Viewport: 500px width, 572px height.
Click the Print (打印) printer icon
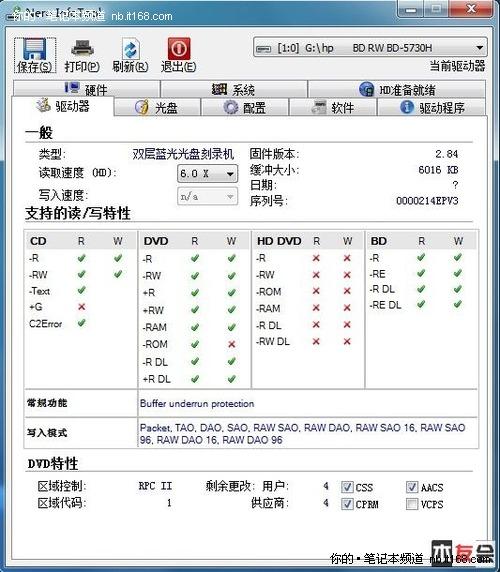[82, 49]
